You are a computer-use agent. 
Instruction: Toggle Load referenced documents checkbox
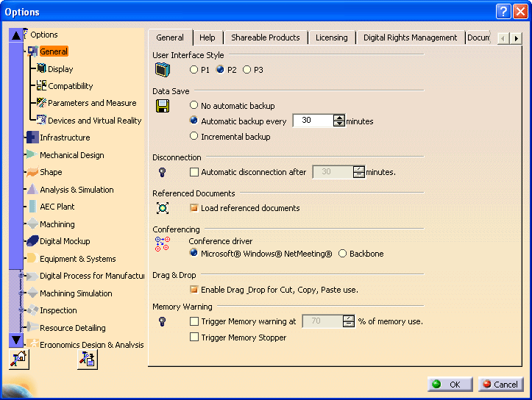(x=194, y=208)
